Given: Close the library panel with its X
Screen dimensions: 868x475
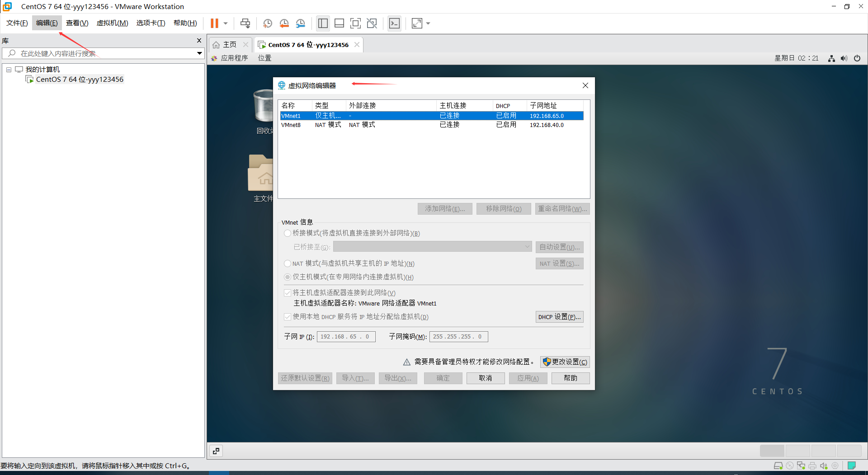Looking at the screenshot, I should (199, 41).
